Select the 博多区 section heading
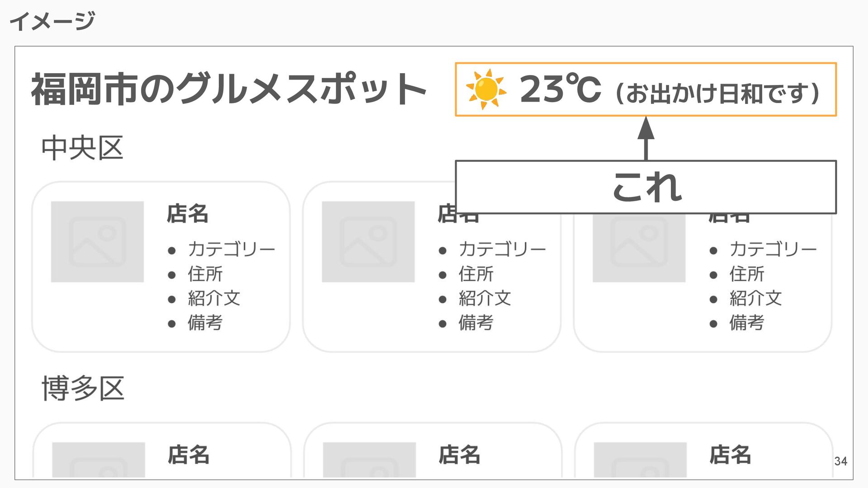The width and height of the screenshot is (868, 488). coord(83,389)
